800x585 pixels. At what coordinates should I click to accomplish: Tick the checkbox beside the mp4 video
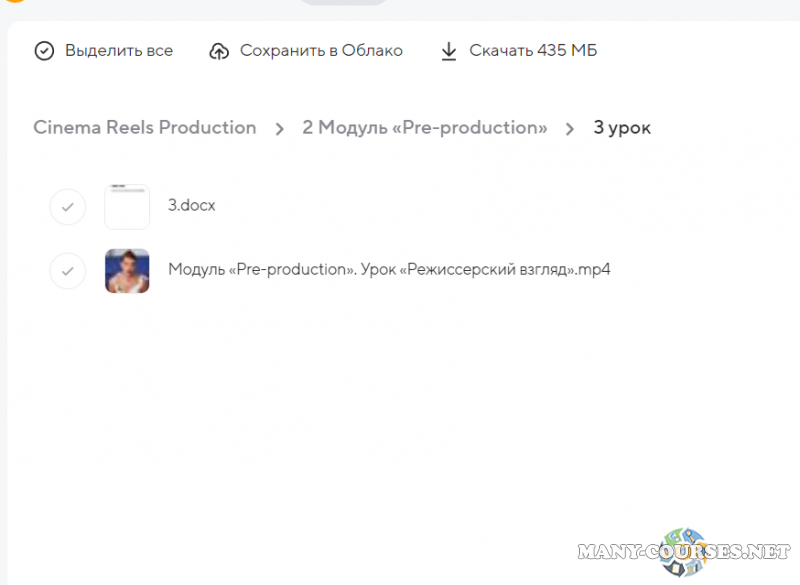pos(67,270)
